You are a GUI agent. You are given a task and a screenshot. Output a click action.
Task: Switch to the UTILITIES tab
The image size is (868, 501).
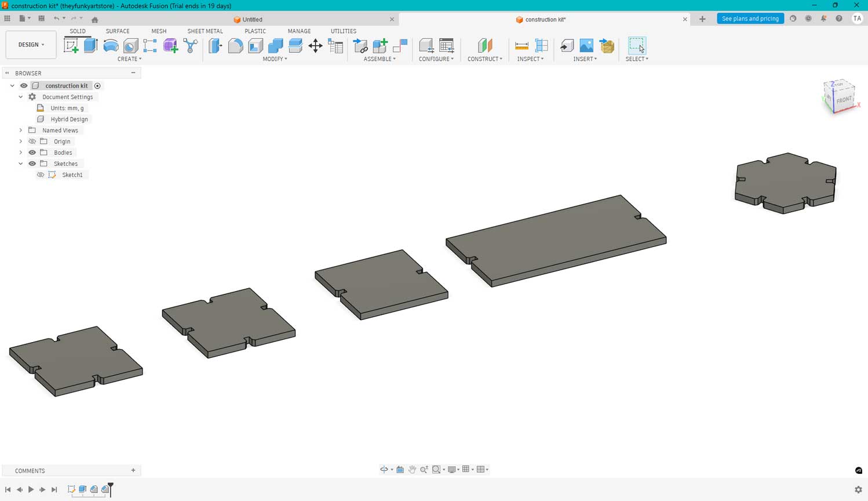(x=344, y=31)
